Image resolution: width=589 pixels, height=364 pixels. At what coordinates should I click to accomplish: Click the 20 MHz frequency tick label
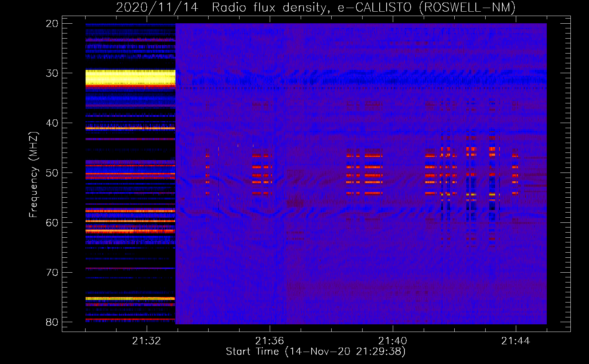pos(52,24)
